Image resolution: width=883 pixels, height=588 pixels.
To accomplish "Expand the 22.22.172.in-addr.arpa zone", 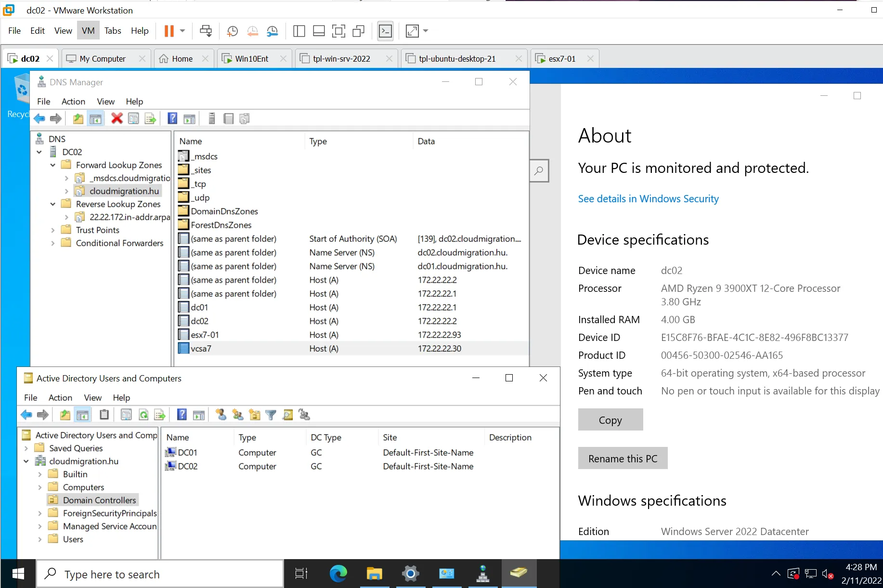I will tap(66, 217).
